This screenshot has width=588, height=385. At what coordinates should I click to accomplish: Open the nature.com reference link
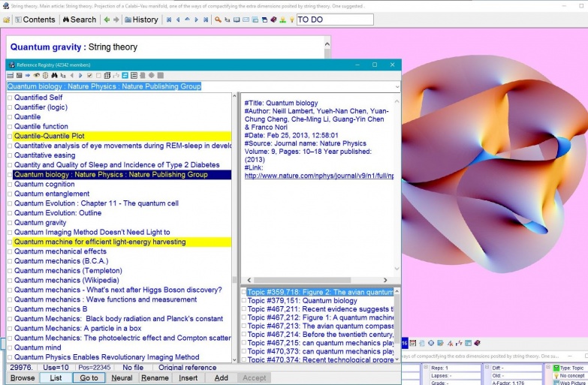click(x=319, y=176)
